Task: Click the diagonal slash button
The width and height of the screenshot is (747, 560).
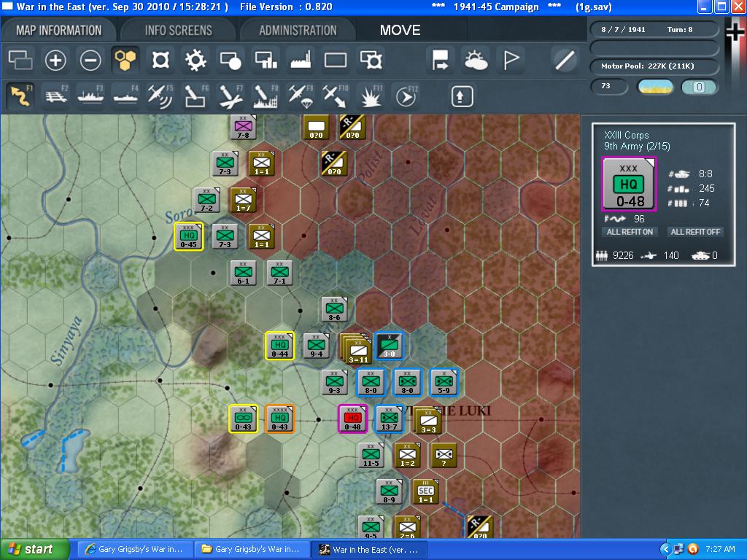Action: pyautogui.click(x=565, y=61)
